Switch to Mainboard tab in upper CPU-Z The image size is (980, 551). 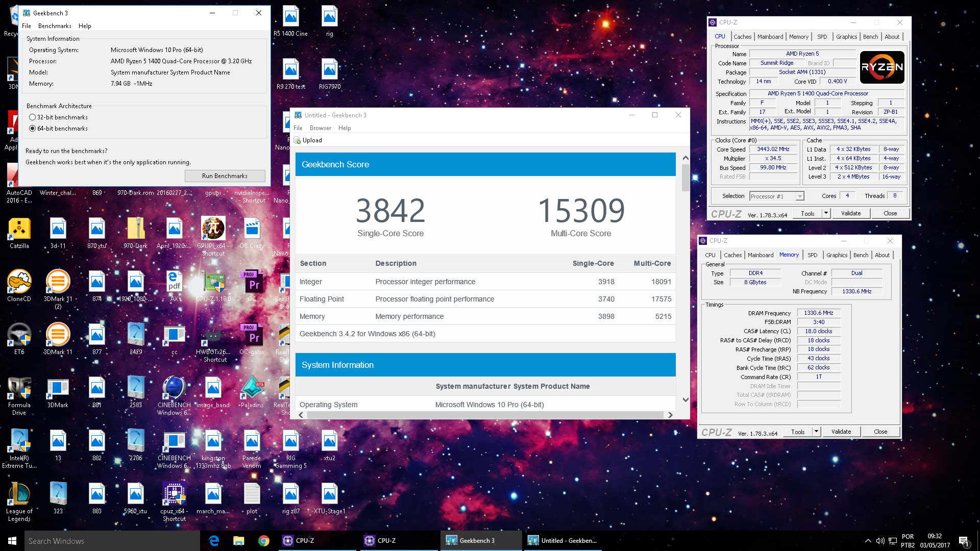pyautogui.click(x=770, y=37)
